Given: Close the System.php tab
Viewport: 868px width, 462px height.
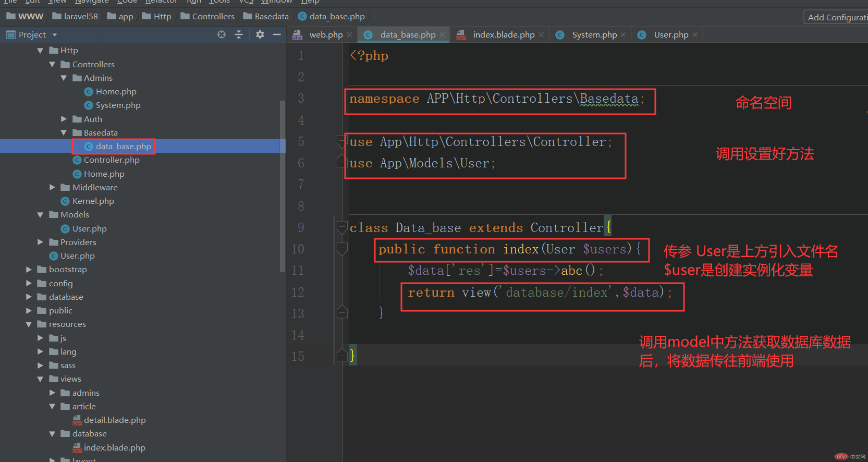Looking at the screenshot, I should coord(623,35).
